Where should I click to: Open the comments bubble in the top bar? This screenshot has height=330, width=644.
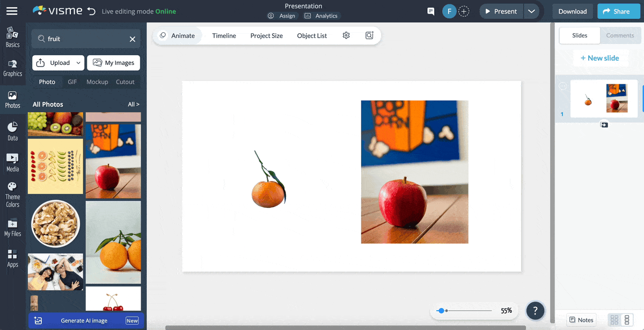pos(430,11)
